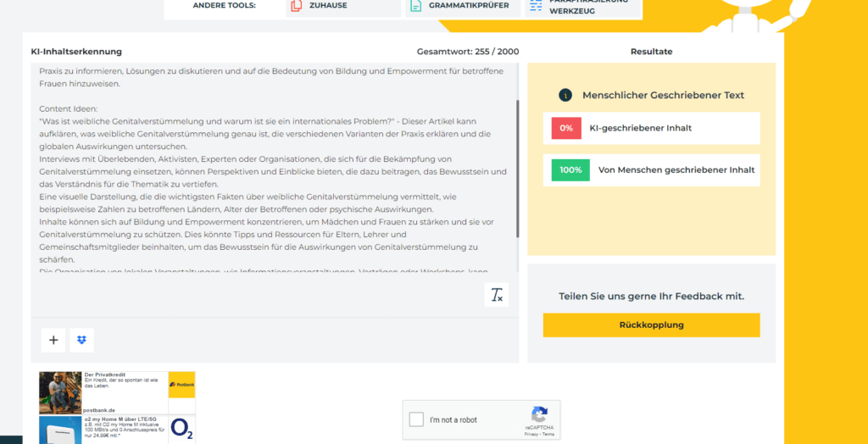Image resolution: width=868 pixels, height=444 pixels.
Task: Click Von Menschen geschriebener Inhalt label
Action: tap(676, 170)
